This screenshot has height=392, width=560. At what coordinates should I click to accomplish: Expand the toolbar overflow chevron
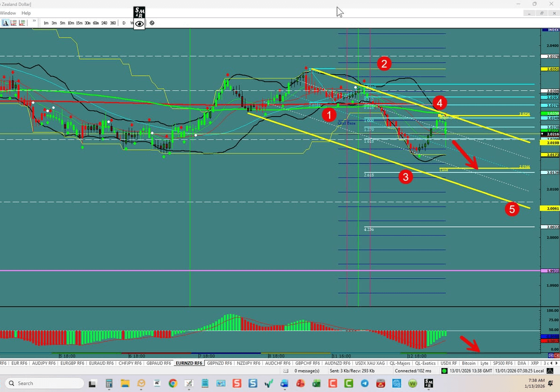click(x=33, y=21)
